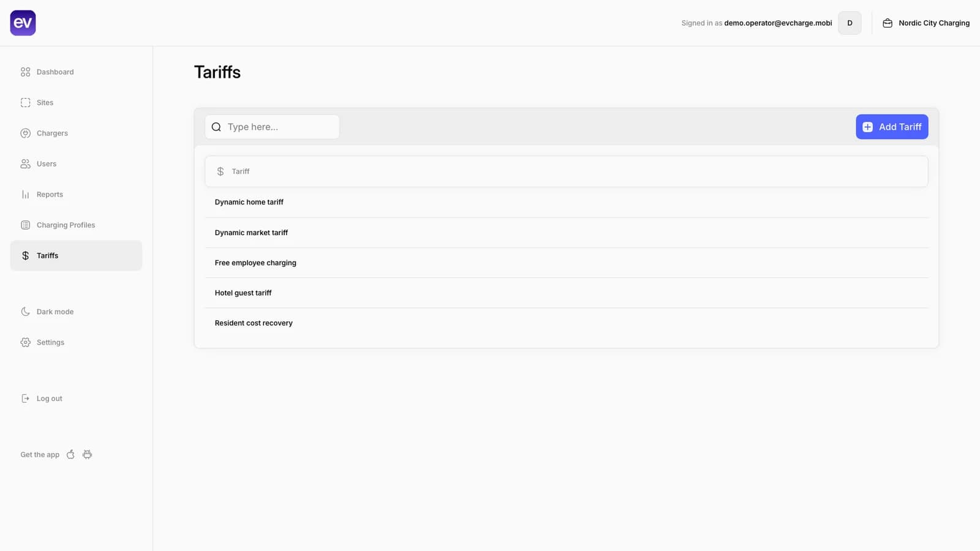
Task: Click the Add Tariff button
Action: (892, 127)
